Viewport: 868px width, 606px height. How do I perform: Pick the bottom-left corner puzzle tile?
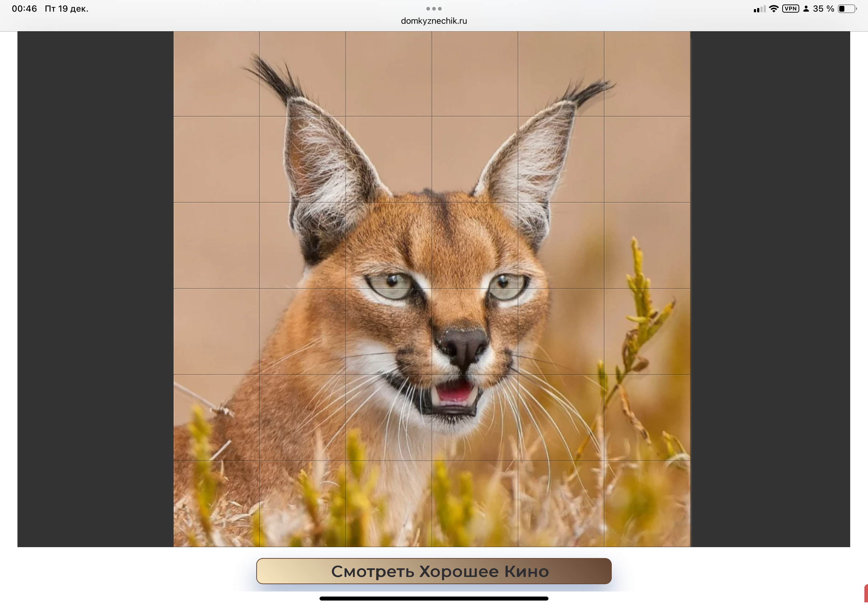[216, 504]
